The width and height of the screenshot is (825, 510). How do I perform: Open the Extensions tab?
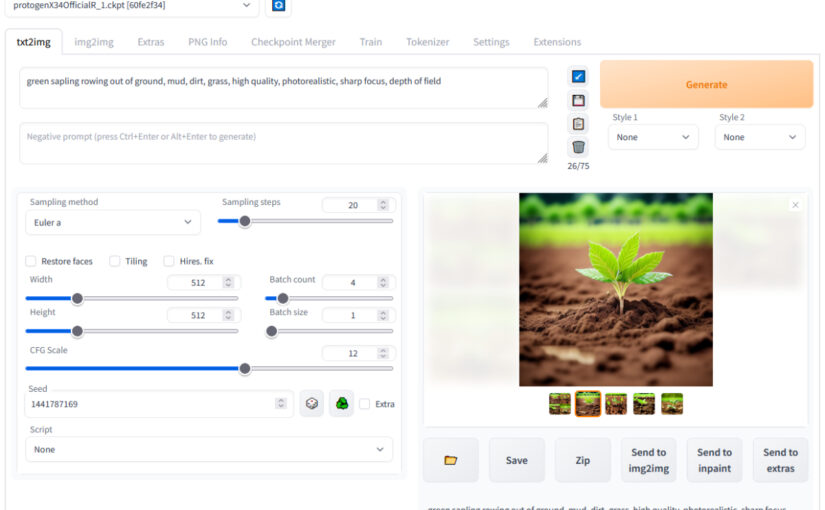click(x=557, y=42)
